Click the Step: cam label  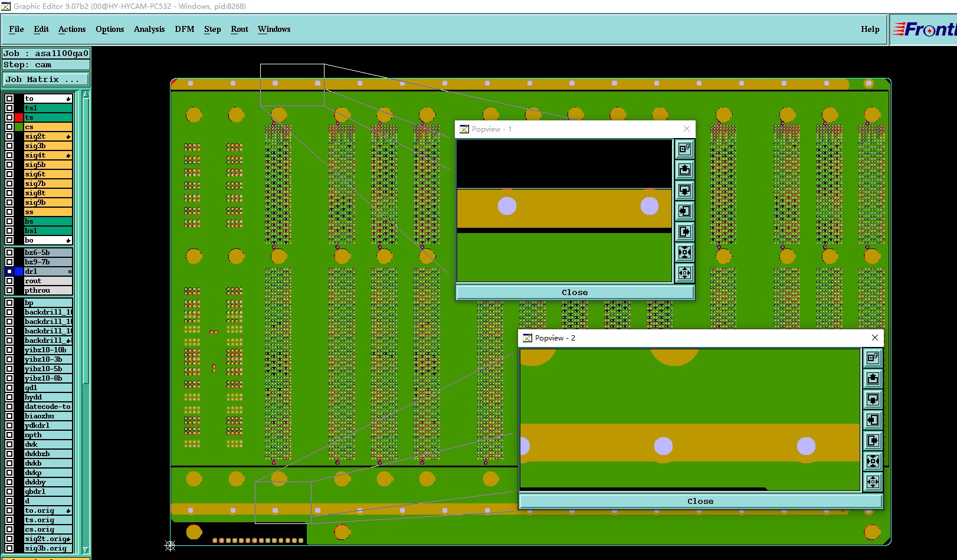pyautogui.click(x=46, y=65)
